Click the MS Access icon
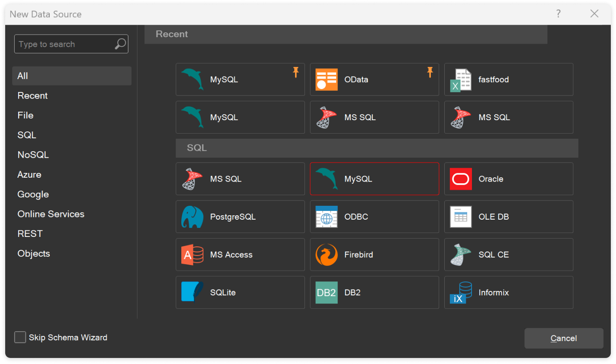This screenshot has height=364, width=616. click(192, 255)
